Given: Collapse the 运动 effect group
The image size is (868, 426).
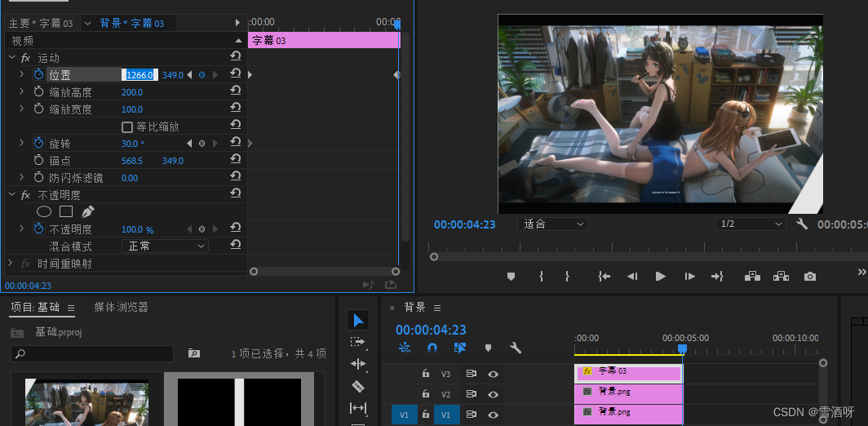Looking at the screenshot, I should click(11, 58).
